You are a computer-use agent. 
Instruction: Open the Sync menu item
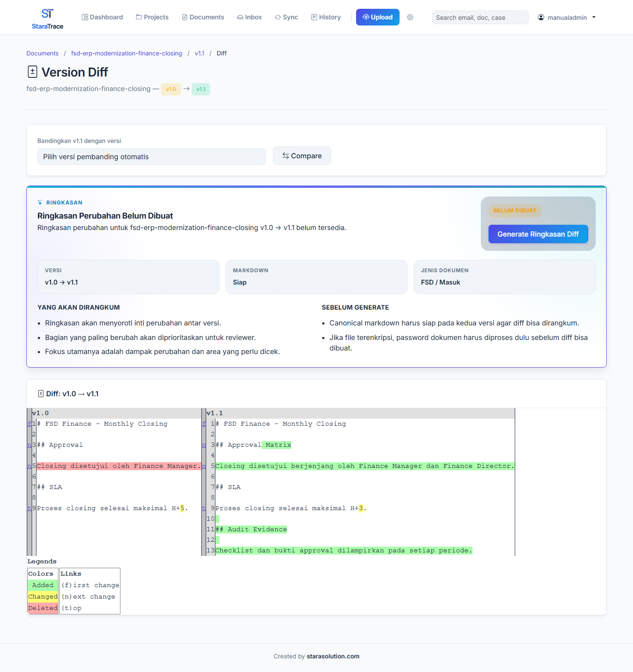286,17
